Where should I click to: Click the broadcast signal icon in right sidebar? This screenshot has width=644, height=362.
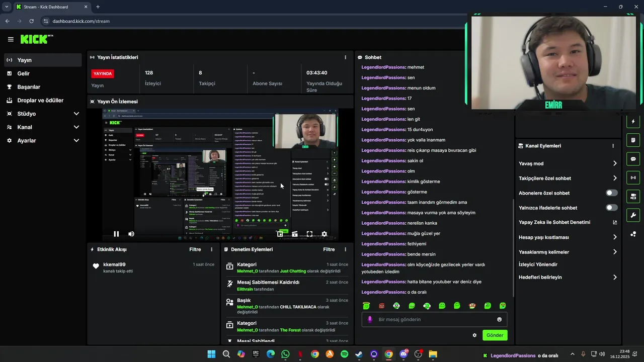[633, 177]
